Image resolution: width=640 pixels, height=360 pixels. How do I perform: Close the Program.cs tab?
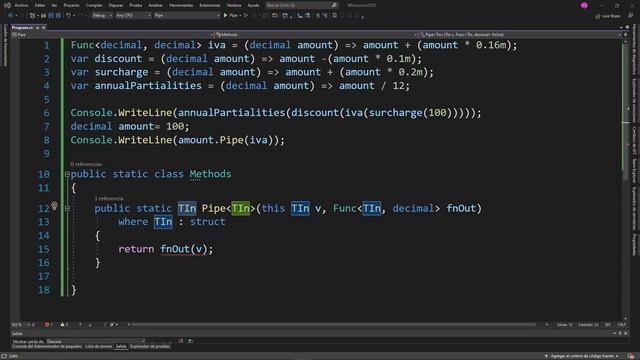(44, 28)
